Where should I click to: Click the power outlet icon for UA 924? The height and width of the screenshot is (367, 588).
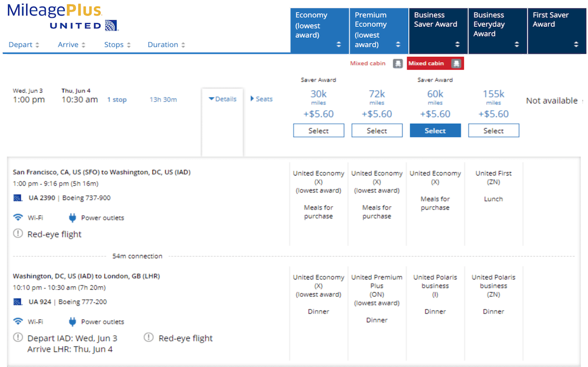click(72, 321)
